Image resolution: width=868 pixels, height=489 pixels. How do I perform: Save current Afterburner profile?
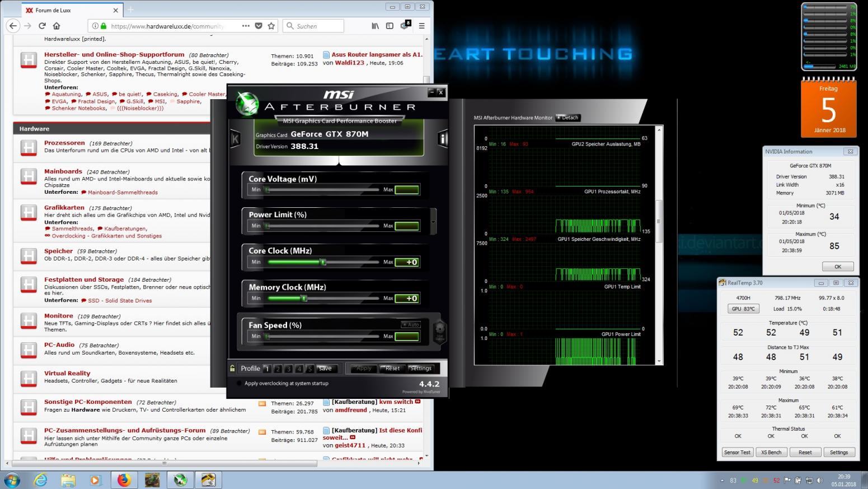coord(326,369)
